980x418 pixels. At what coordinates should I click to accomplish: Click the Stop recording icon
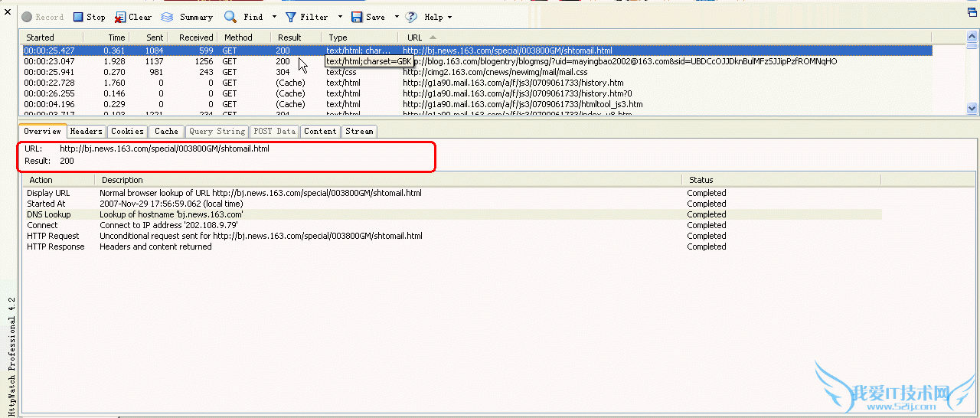[x=78, y=17]
